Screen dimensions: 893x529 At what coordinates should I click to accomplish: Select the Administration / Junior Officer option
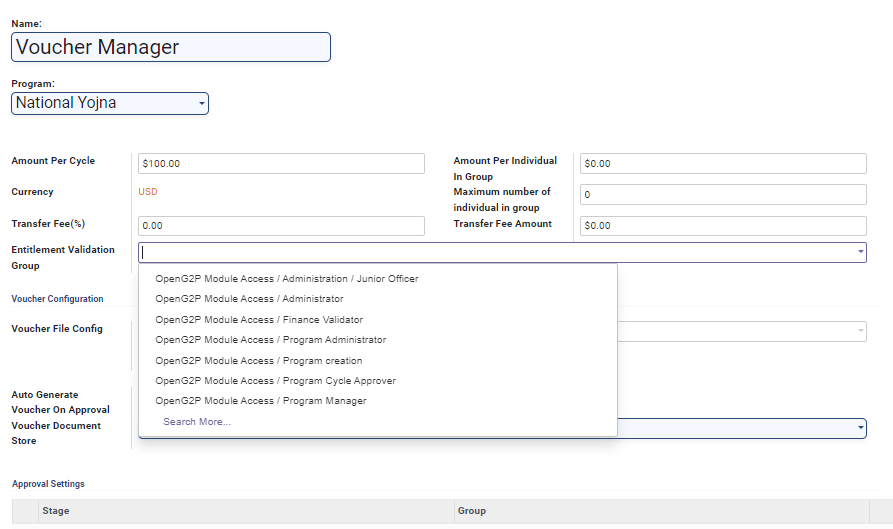[x=286, y=279]
